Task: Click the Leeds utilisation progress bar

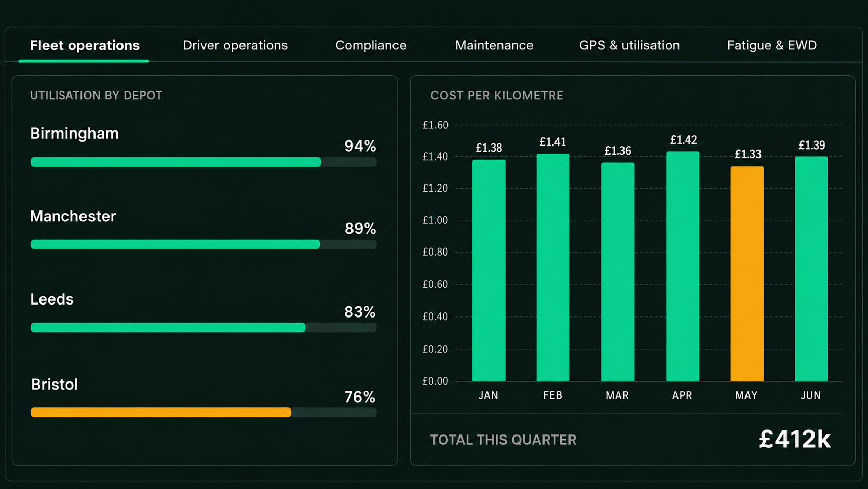Action: pos(204,327)
